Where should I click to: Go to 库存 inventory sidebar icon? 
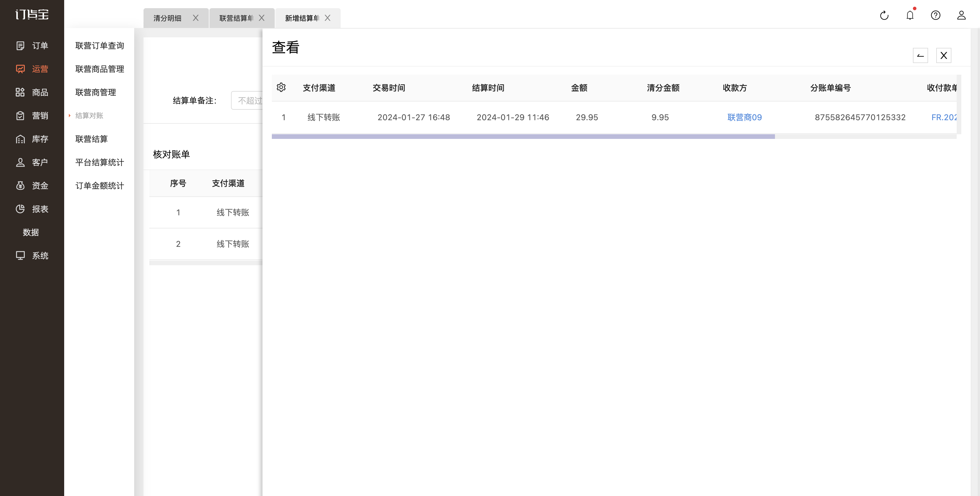(20, 139)
